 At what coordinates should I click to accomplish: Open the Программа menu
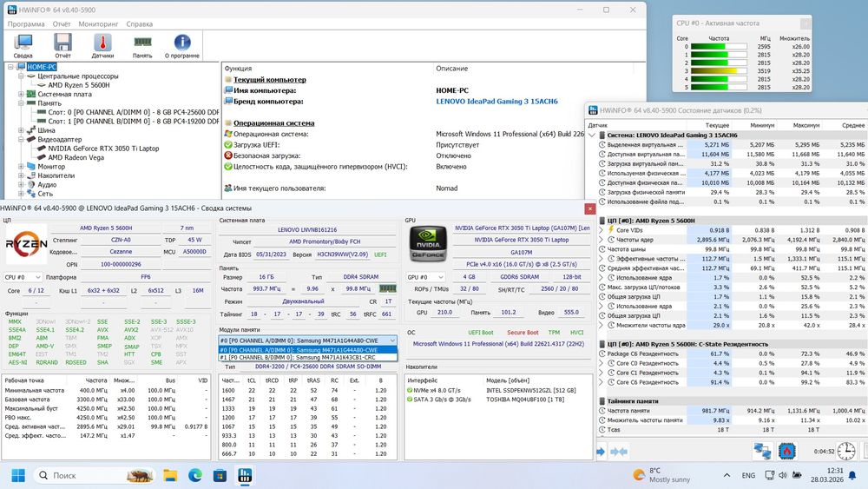click(x=26, y=23)
